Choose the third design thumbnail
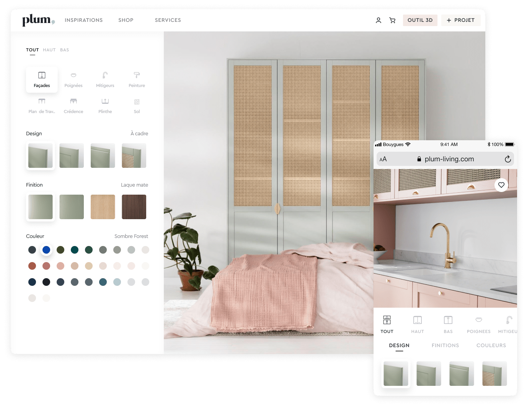This screenshot has width=532, height=405. (103, 156)
